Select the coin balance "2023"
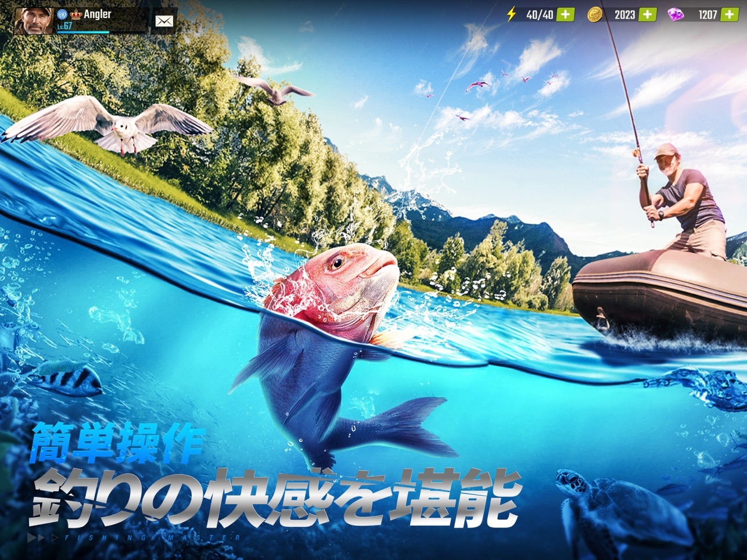The image size is (747, 560). (625, 15)
